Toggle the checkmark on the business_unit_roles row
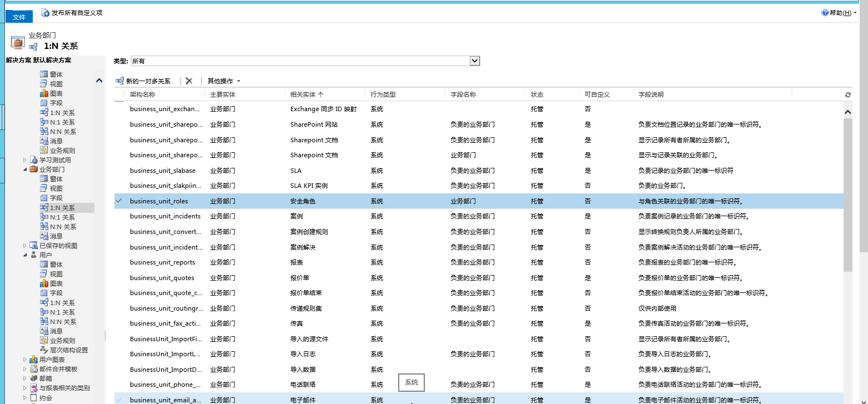 click(119, 201)
